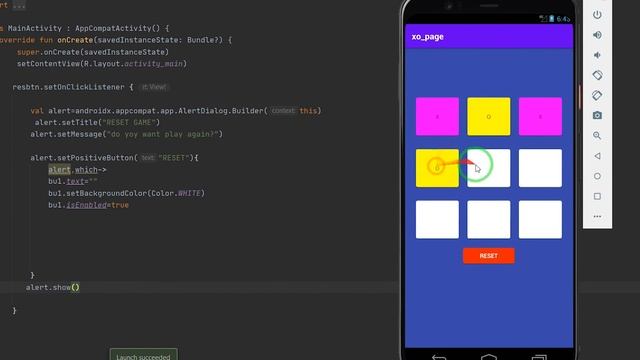Rotate emulator right using rotate icon
640x360 pixels.
tap(597, 96)
